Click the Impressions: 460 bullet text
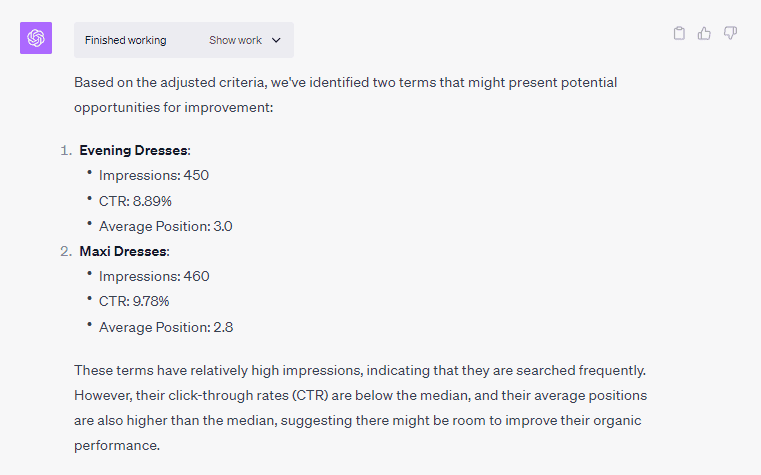 pos(154,276)
